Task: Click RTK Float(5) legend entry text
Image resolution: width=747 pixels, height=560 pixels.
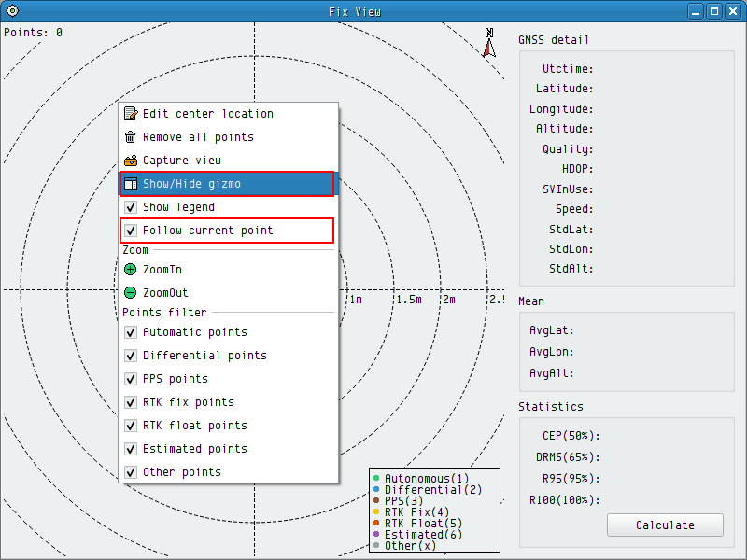Action: 424,523
